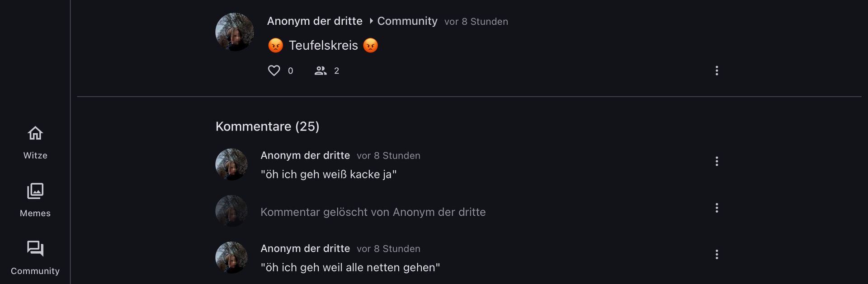The width and height of the screenshot is (868, 284).
Task: Open post author name "Anonym der dritte"
Action: (x=315, y=21)
